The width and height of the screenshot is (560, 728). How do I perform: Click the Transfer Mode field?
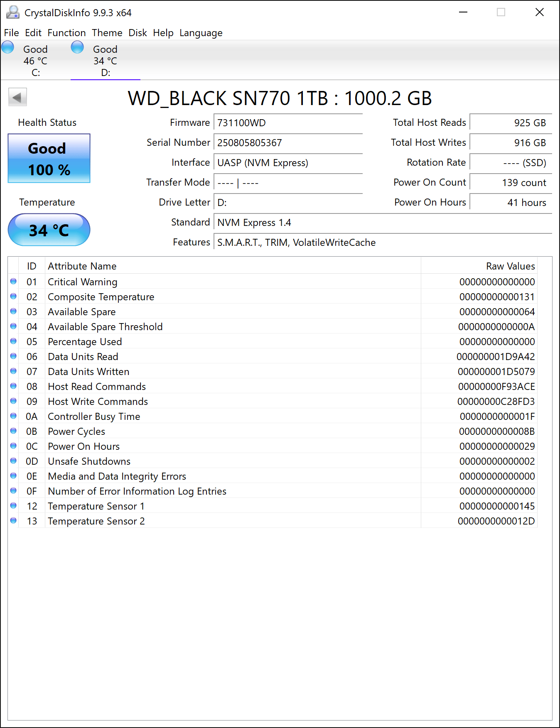(x=288, y=183)
